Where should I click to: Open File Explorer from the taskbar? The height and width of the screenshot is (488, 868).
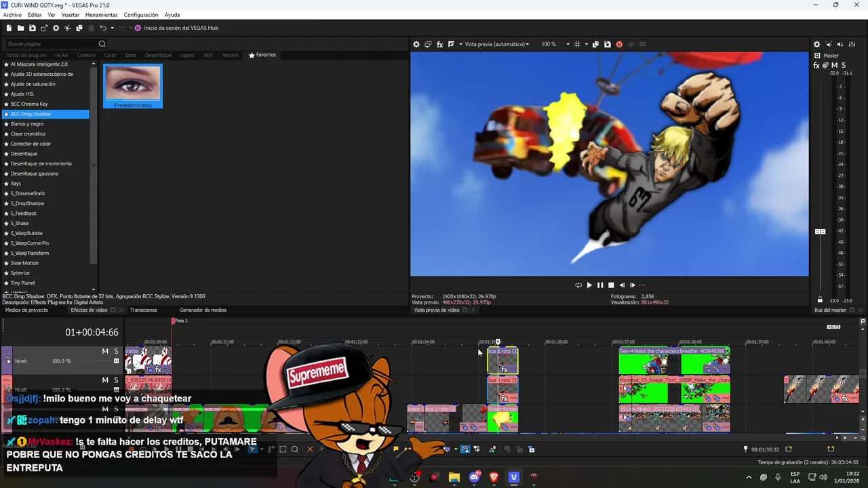454,477
